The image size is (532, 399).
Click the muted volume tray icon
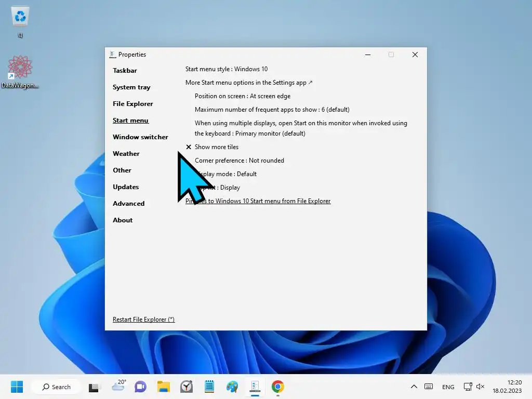pos(481,387)
